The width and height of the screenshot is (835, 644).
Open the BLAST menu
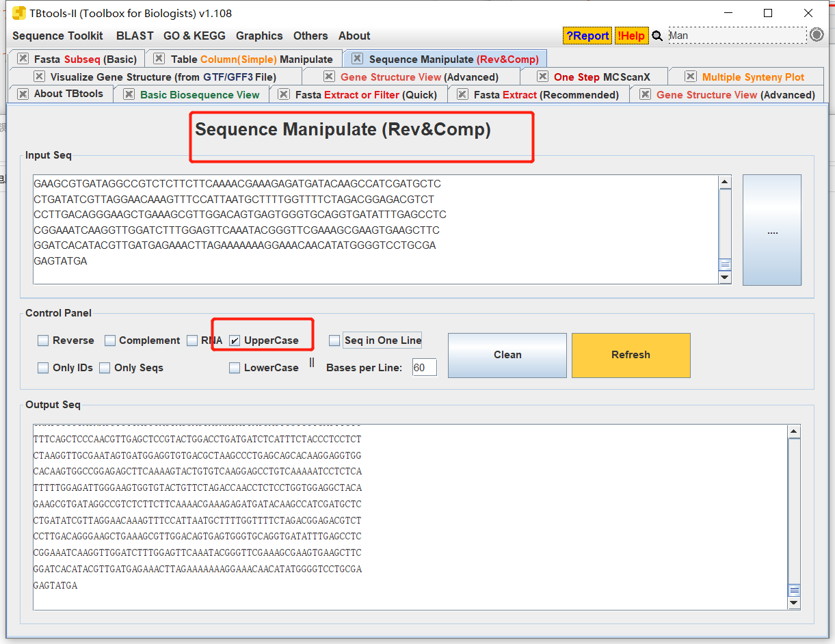[x=135, y=36]
